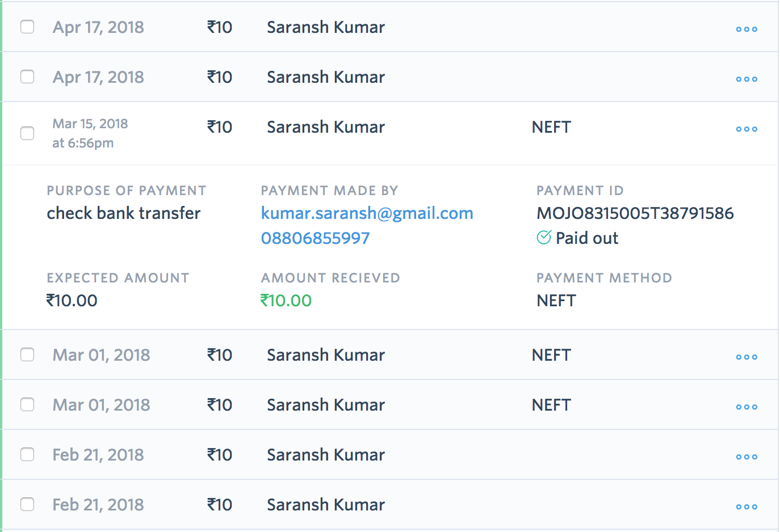780x532 pixels.
Task: Open three-dot menu for last Feb 21 payment
Action: [x=747, y=506]
